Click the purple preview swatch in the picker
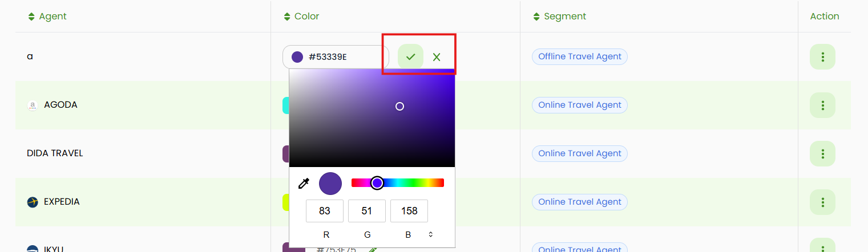Viewport: 868px width, 252px height. (330, 183)
